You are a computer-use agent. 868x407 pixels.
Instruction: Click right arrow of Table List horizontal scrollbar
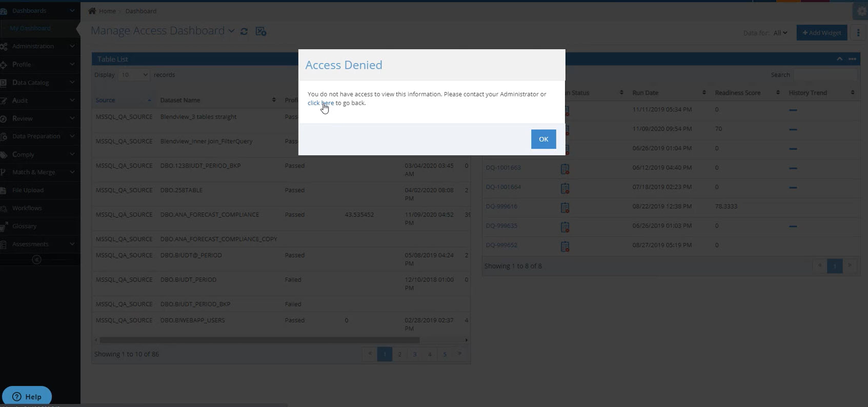click(466, 340)
